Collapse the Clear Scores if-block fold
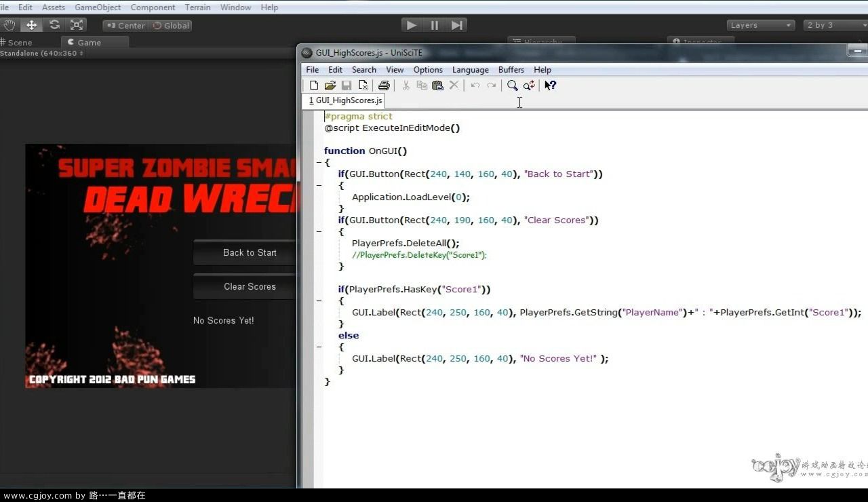This screenshot has height=502, width=868. tap(319, 232)
